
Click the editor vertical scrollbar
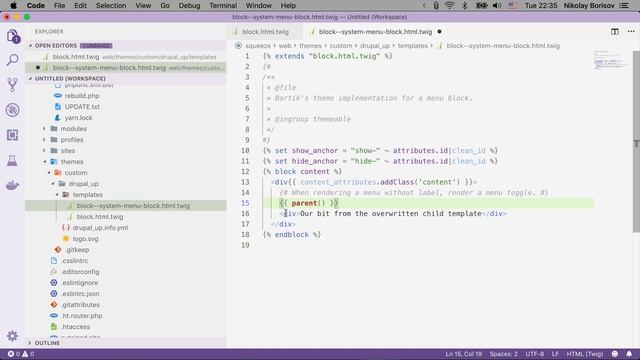tap(636, 141)
